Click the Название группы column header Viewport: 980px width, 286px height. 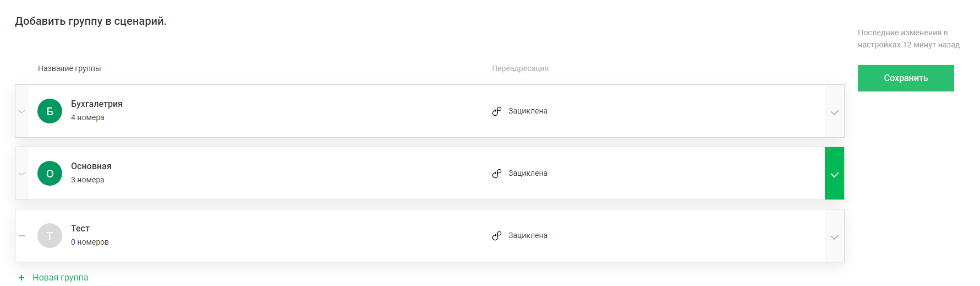(x=69, y=68)
